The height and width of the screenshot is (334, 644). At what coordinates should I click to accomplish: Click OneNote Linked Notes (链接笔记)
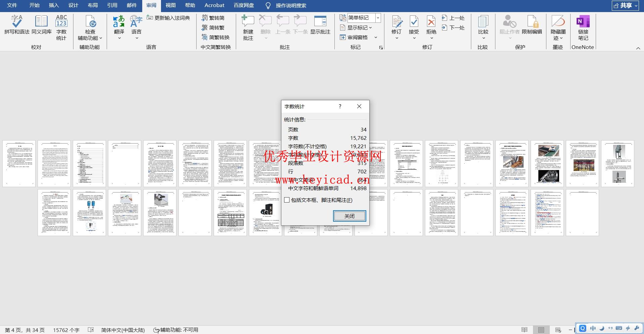click(x=583, y=27)
